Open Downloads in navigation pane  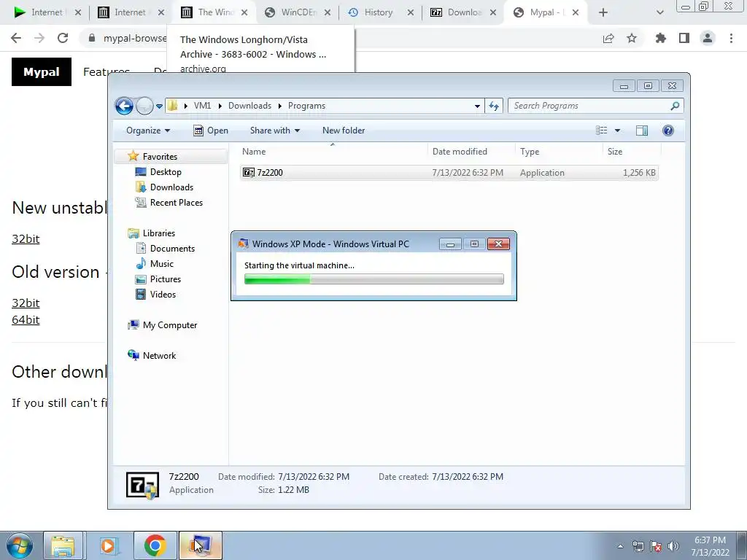point(171,187)
